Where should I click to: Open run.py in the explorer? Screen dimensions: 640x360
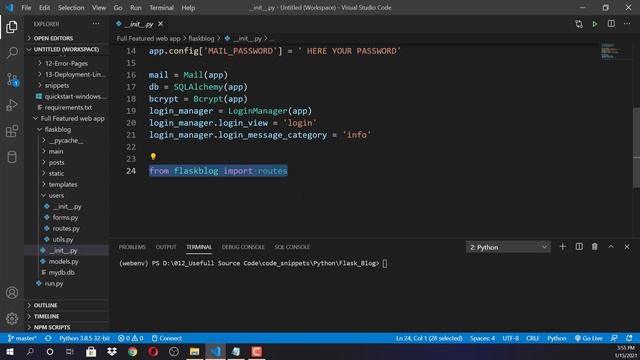click(67, 284)
